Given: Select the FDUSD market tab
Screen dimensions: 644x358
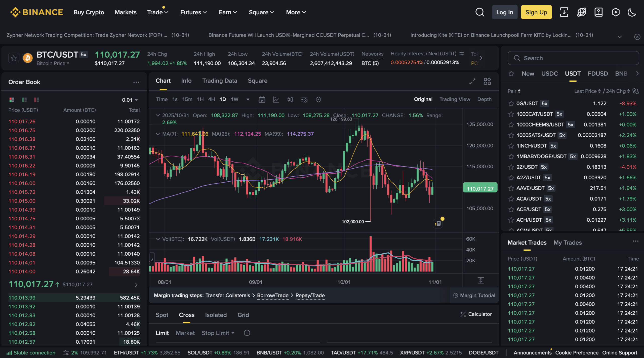Looking at the screenshot, I should 598,74.
